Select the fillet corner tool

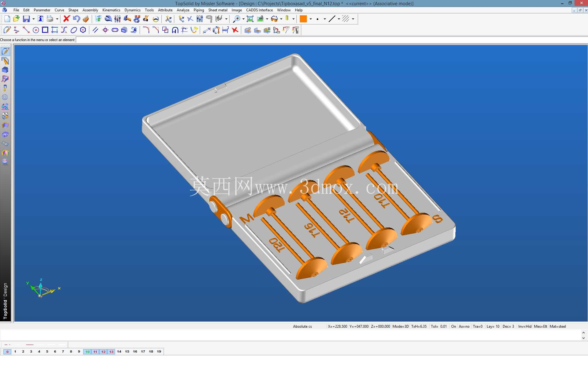point(146,30)
